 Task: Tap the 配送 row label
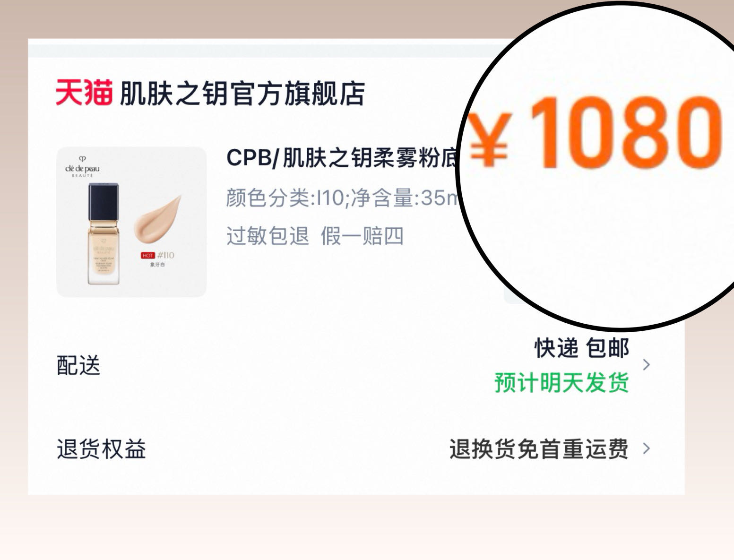pyautogui.click(x=78, y=365)
